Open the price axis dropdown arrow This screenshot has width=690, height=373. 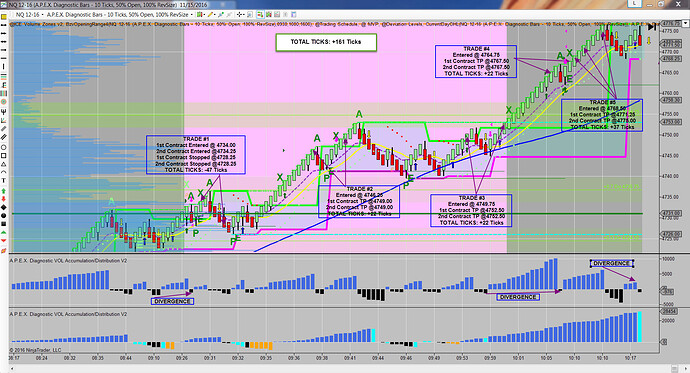(685, 23)
